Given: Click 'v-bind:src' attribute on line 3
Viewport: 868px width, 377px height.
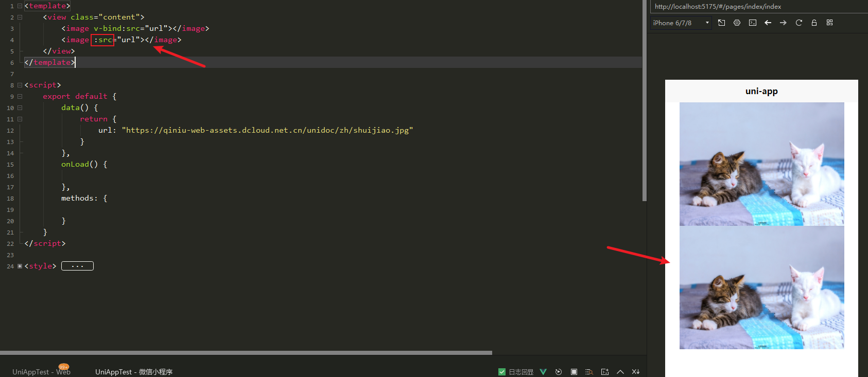Looking at the screenshot, I should [x=117, y=28].
